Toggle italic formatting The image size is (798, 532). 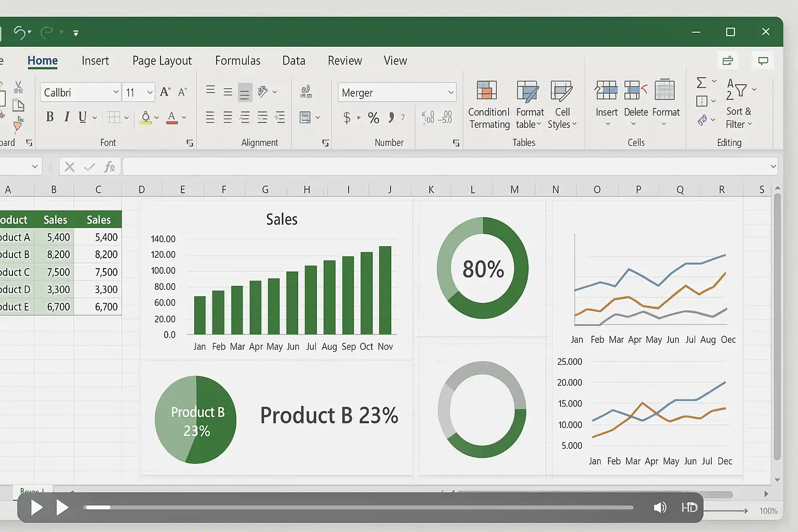66,117
